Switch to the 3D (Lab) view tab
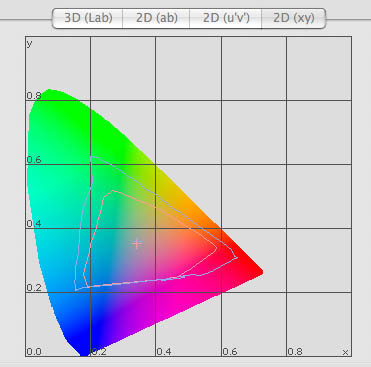Screen dimensions: 371x367 88,18
